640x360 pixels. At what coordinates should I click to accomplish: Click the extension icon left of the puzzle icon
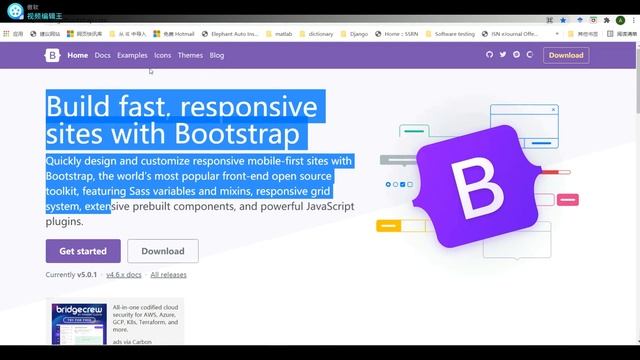click(593, 20)
